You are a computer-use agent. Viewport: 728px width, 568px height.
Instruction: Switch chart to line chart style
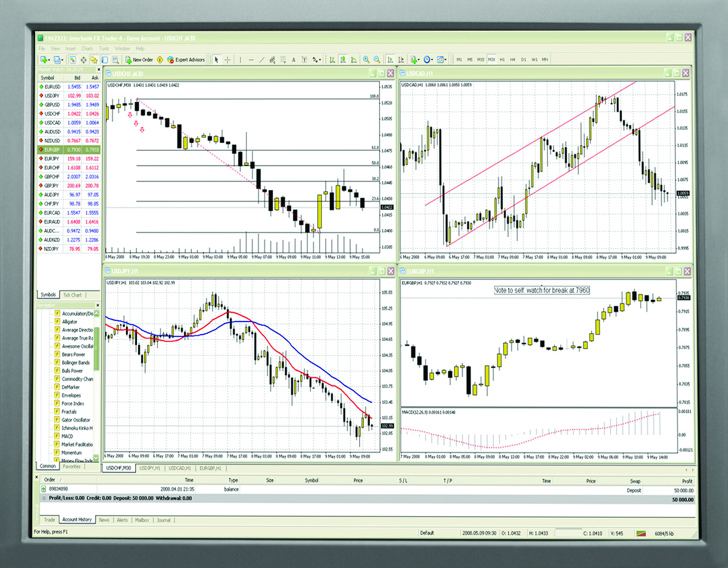tap(354, 60)
